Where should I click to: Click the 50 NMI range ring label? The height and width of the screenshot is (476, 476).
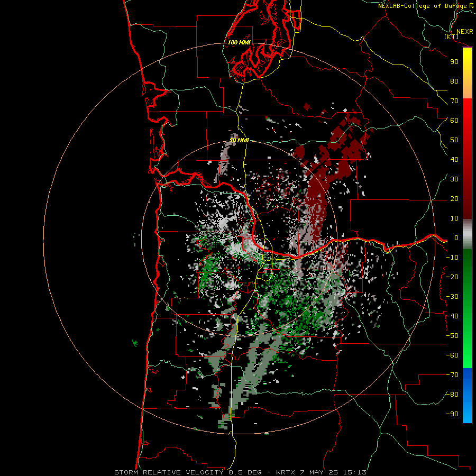point(239,140)
